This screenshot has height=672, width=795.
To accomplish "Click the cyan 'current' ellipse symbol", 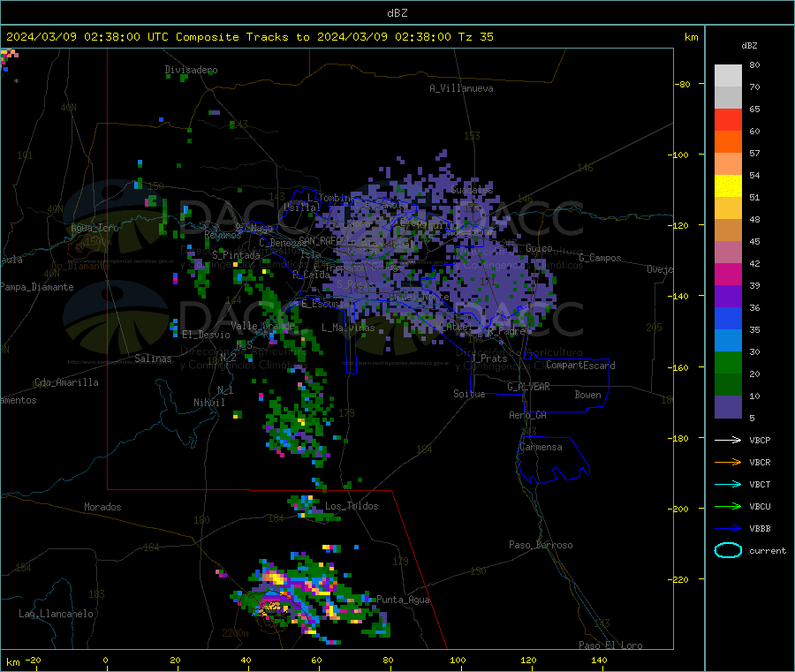I will tap(728, 550).
